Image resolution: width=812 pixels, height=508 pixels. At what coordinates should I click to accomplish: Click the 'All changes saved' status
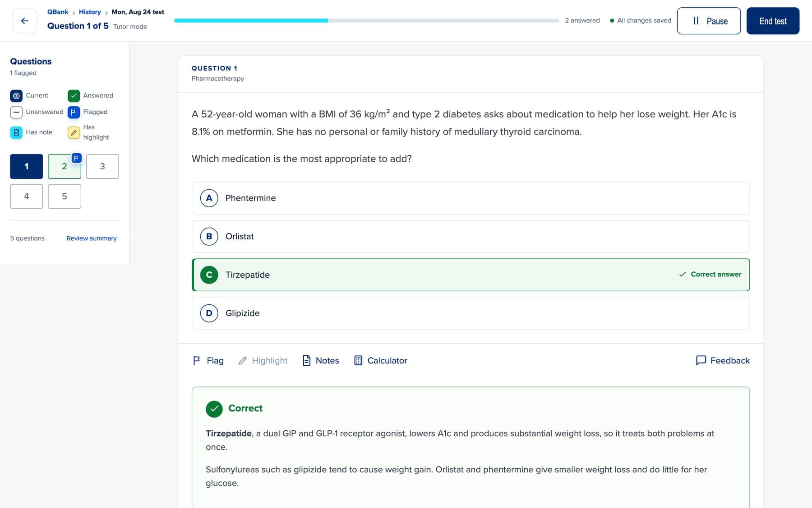click(x=641, y=21)
